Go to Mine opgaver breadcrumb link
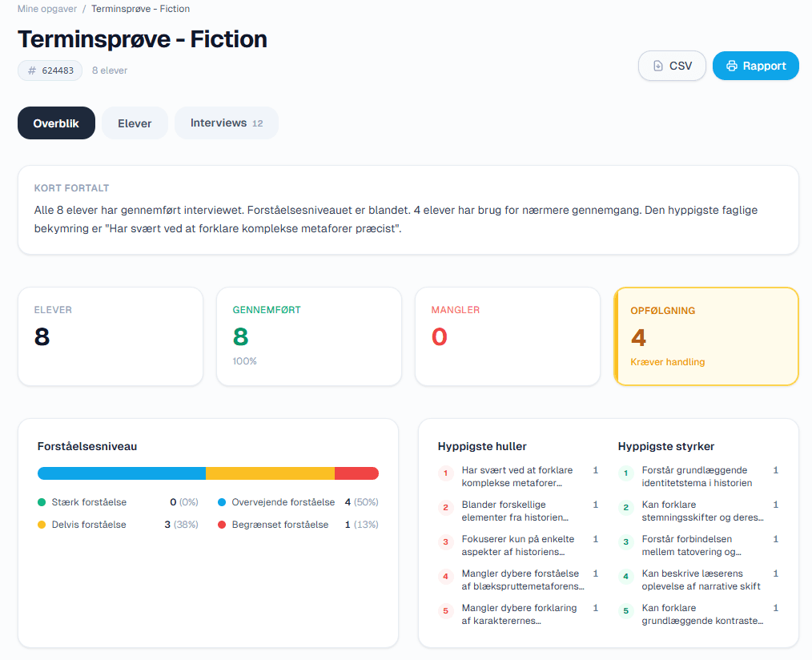Screen dimensions: 812x660 coord(46,9)
